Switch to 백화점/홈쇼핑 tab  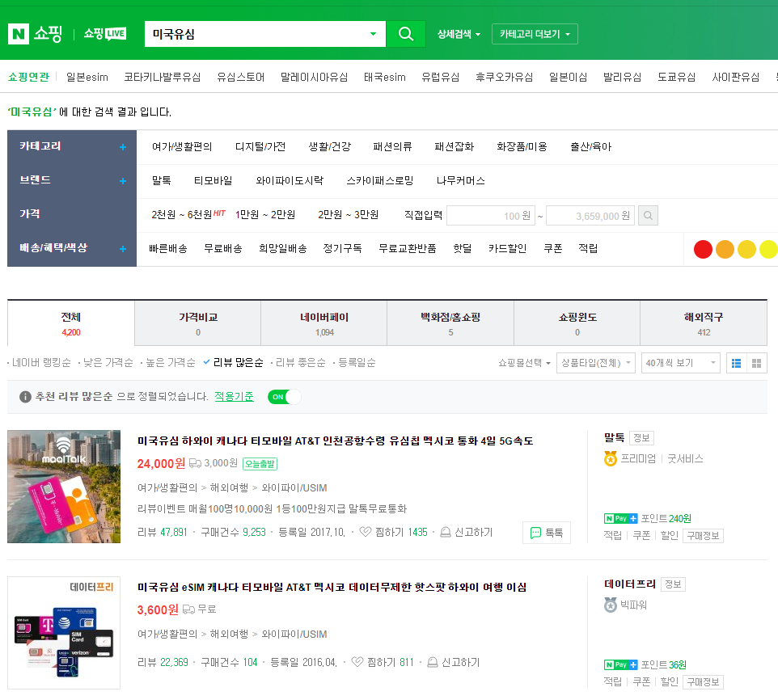tap(450, 323)
